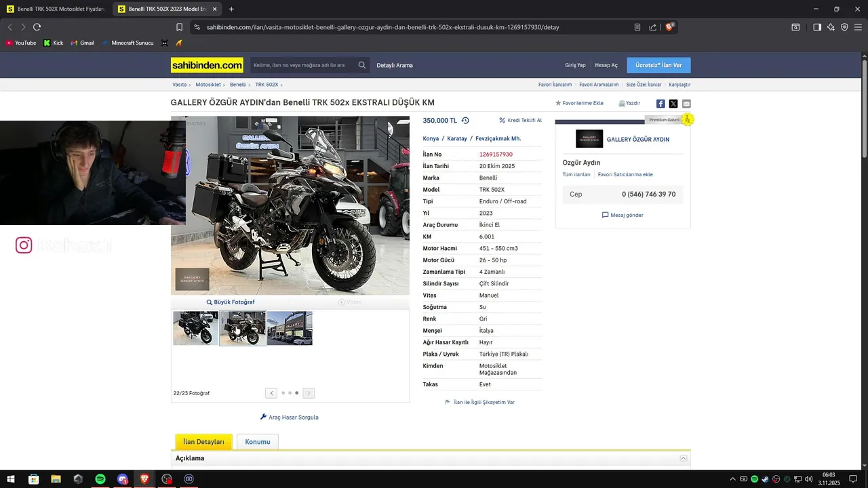Image resolution: width=868 pixels, height=488 pixels.
Task: Click the volume speaker tray icon
Action: coord(808,479)
